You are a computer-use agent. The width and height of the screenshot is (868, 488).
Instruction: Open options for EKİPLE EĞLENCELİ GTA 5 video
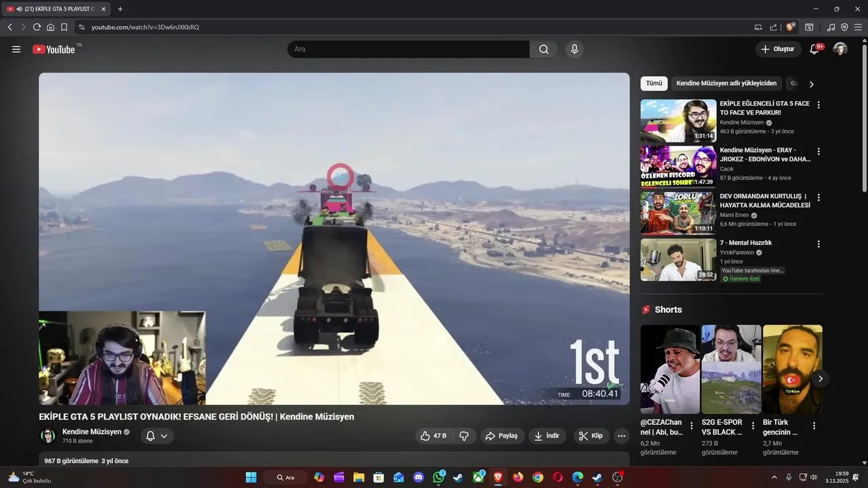pos(818,105)
